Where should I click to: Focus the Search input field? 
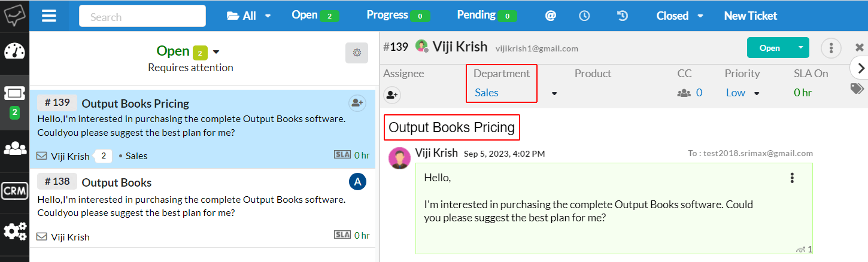142,16
